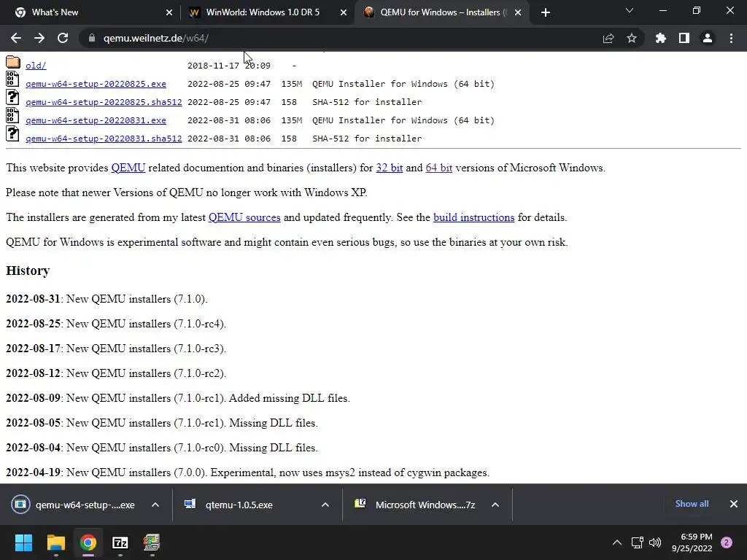Close the QEMU Installers tab
This screenshot has width=747, height=560.
518,12
